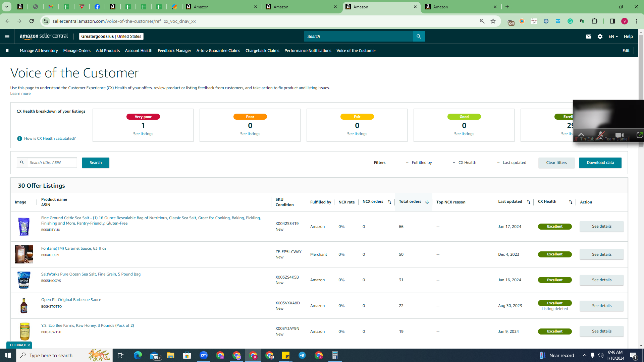Click Windows Start button
Image resolution: width=644 pixels, height=362 pixels.
pos(8,355)
